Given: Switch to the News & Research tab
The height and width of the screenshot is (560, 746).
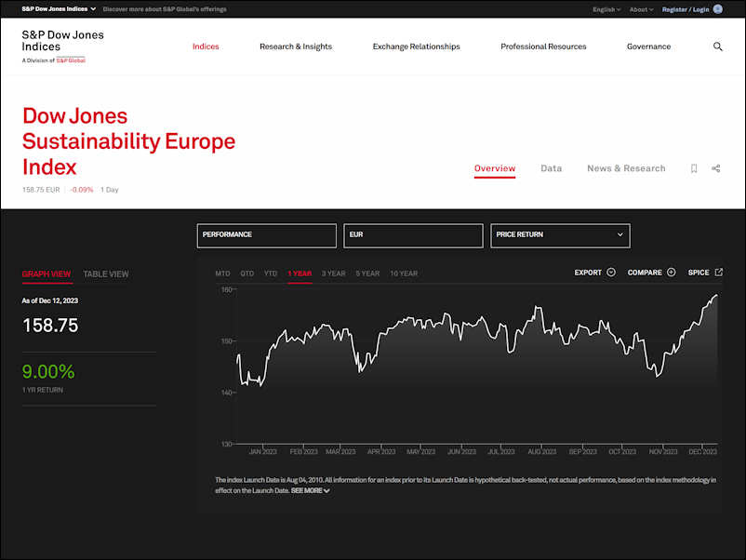Looking at the screenshot, I should point(626,168).
